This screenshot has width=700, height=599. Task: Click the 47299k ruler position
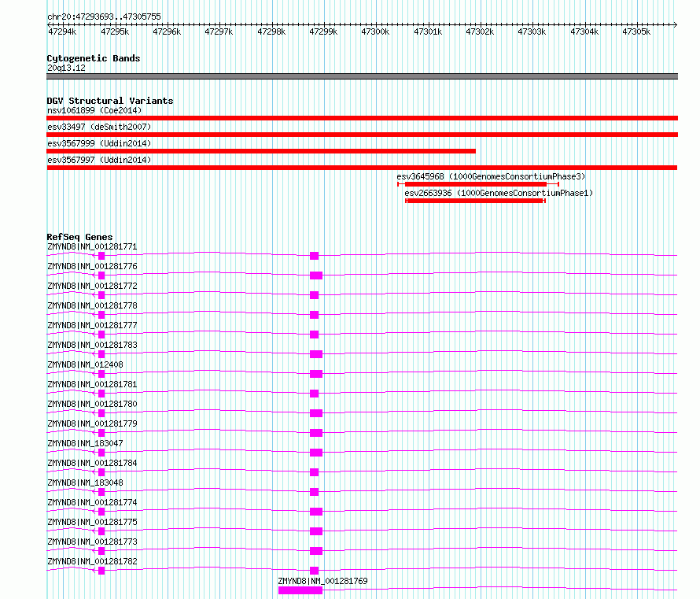point(324,31)
